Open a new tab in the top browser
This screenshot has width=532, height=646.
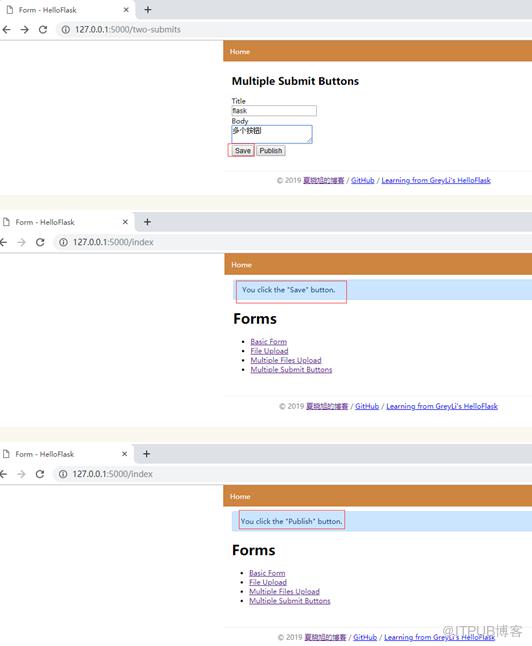pyautogui.click(x=148, y=10)
